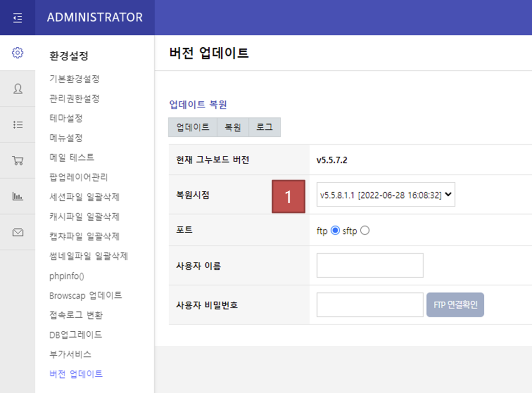This screenshot has height=393, width=532.
Task: Open the DB업그레이드 menu item
Action: (76, 334)
